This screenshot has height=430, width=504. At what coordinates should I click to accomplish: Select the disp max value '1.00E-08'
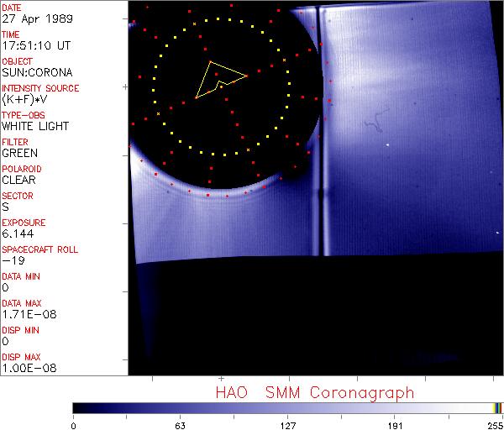pos(25,368)
